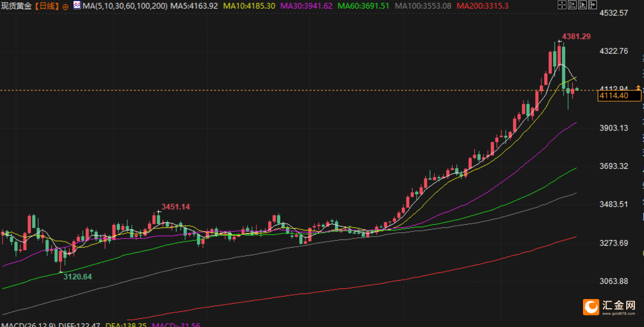Image resolution: width=644 pixels, height=327 pixels.
Task: Select the 【日线】 period label
Action: [x=47, y=6]
